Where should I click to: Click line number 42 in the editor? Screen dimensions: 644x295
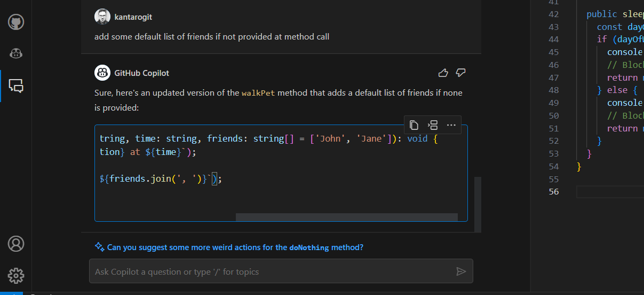[553, 14]
